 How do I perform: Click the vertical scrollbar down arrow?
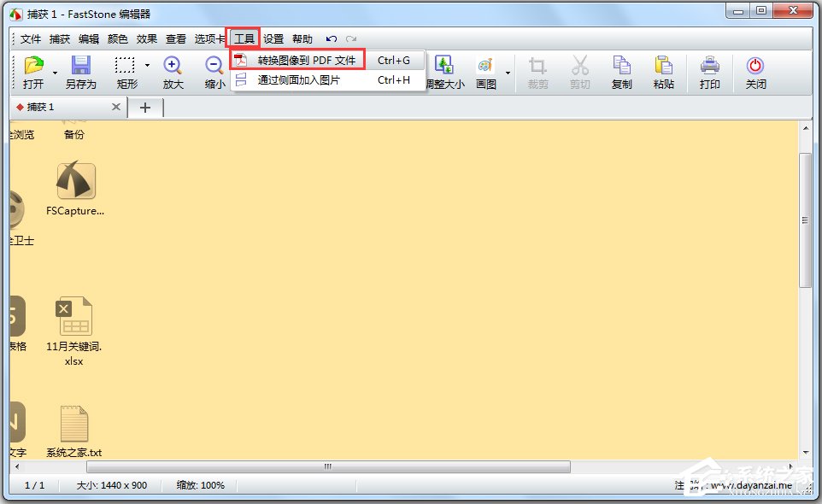(x=806, y=453)
